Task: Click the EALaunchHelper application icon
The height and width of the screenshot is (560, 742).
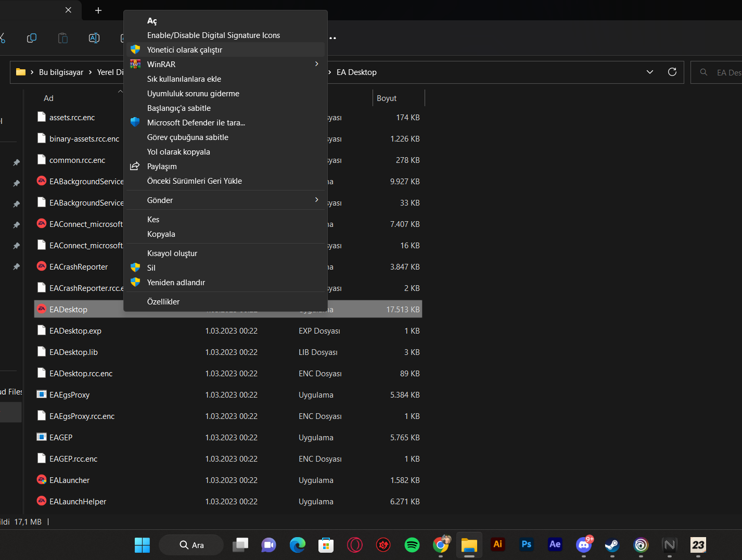Action: coord(42,501)
